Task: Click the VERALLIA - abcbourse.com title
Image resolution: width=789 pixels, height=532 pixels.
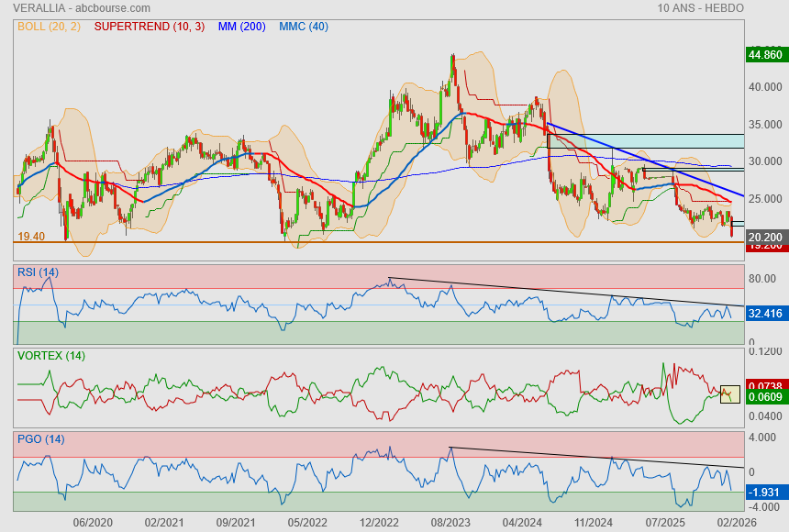Action: click(69, 8)
